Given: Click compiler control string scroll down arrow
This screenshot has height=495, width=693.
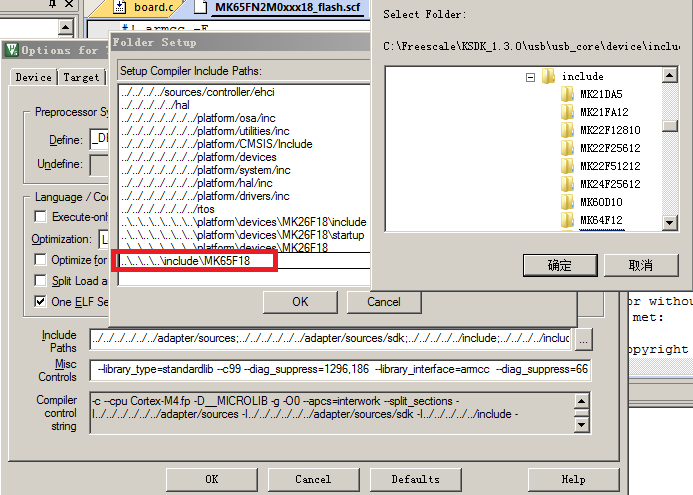Looking at the screenshot, I should [582, 426].
